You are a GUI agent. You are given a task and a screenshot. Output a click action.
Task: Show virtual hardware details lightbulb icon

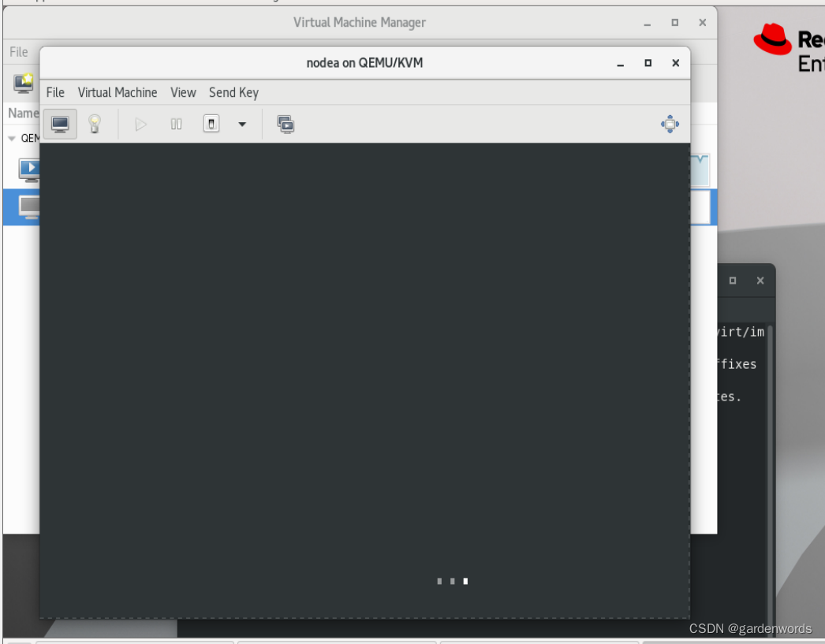click(94, 124)
